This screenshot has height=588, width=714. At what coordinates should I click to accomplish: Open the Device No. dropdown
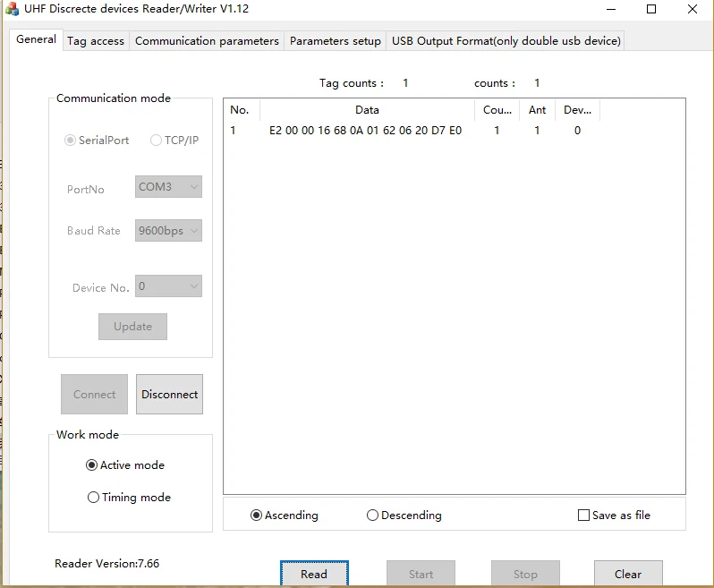[x=168, y=286]
